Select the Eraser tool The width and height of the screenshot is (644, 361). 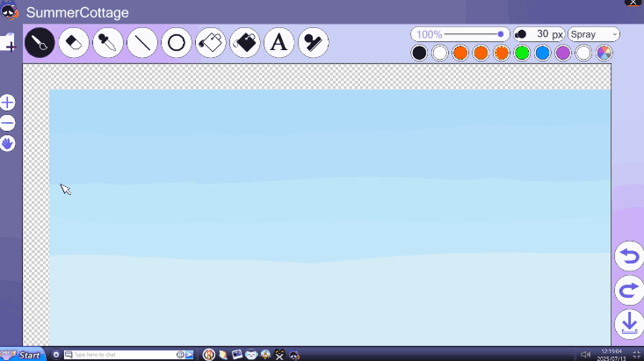74,42
